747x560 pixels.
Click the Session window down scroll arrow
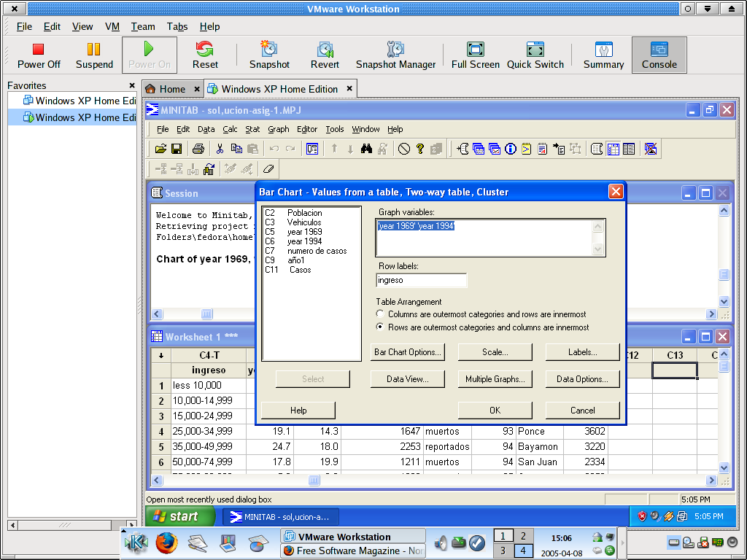click(724, 301)
